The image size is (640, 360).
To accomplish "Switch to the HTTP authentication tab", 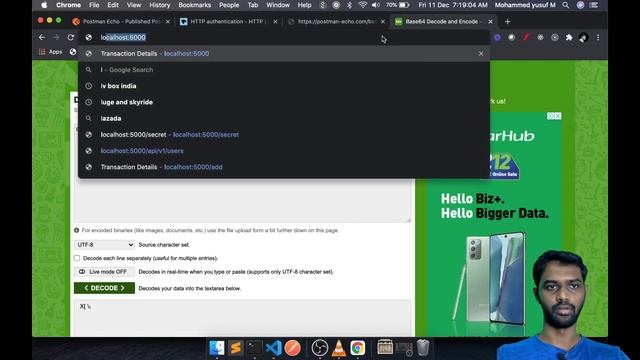I will coord(229,22).
